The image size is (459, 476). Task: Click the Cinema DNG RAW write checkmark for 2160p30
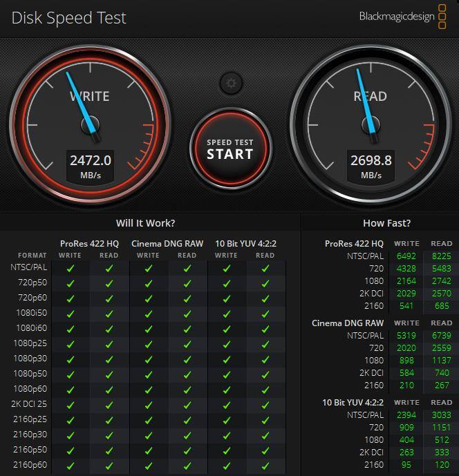[148, 435]
